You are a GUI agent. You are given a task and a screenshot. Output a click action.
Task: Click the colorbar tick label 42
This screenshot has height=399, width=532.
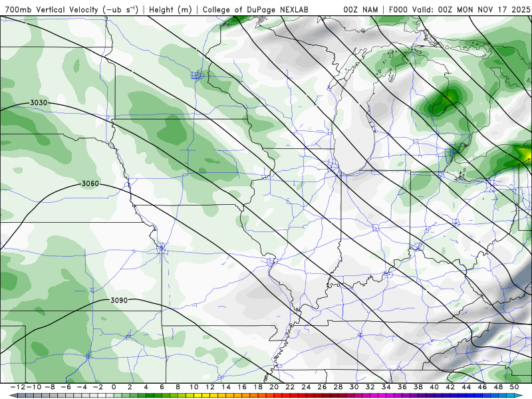click(450, 387)
